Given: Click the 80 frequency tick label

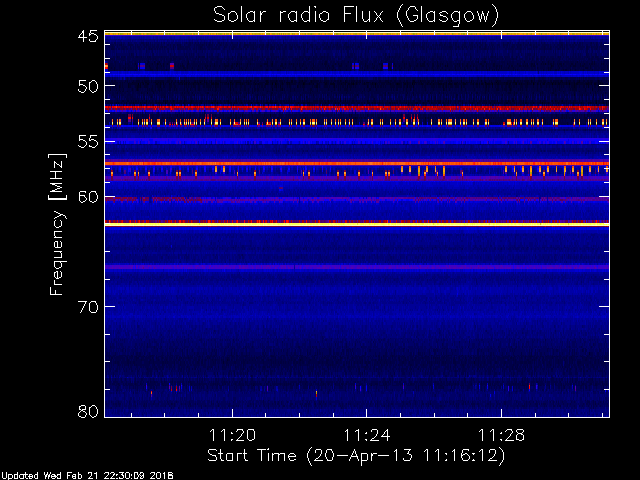Looking at the screenshot, I should point(88,411).
